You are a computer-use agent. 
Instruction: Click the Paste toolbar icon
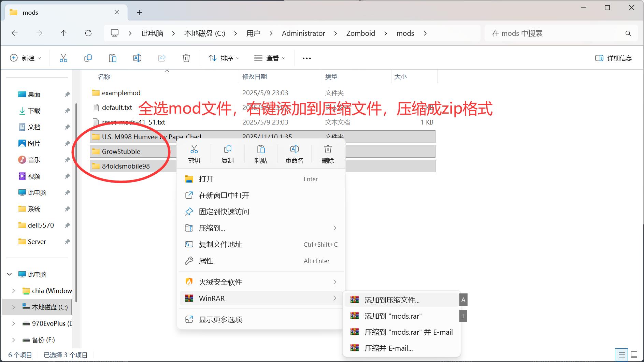click(112, 58)
